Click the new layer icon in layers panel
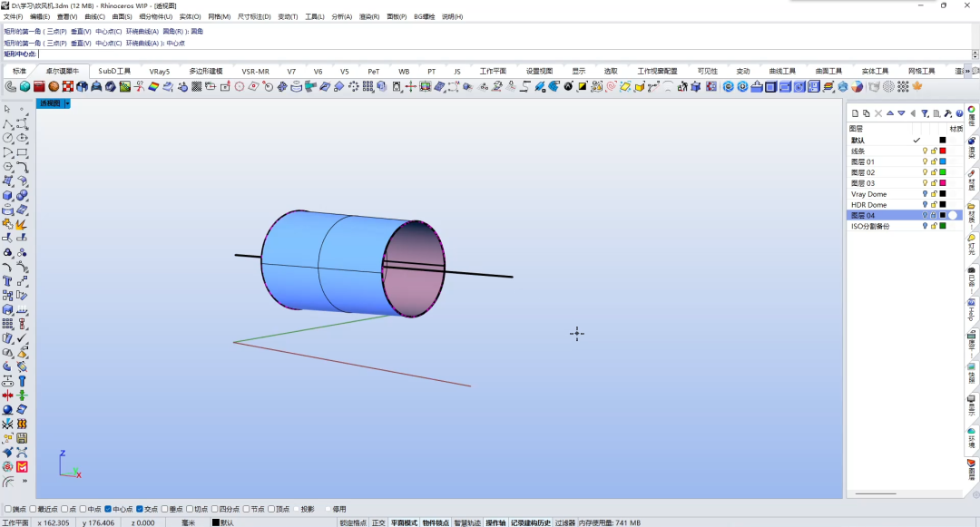The image size is (980, 527). click(x=855, y=113)
